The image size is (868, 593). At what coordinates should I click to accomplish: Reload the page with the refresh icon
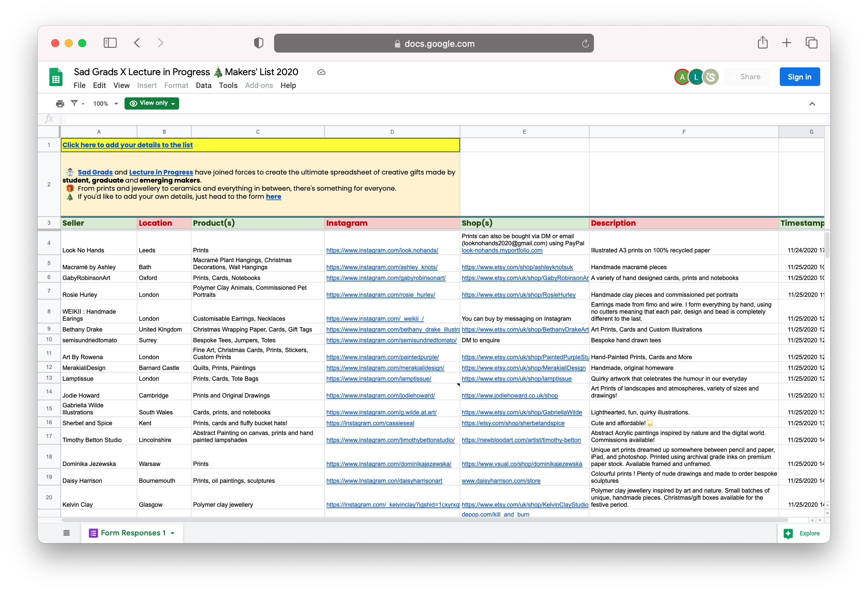point(585,44)
